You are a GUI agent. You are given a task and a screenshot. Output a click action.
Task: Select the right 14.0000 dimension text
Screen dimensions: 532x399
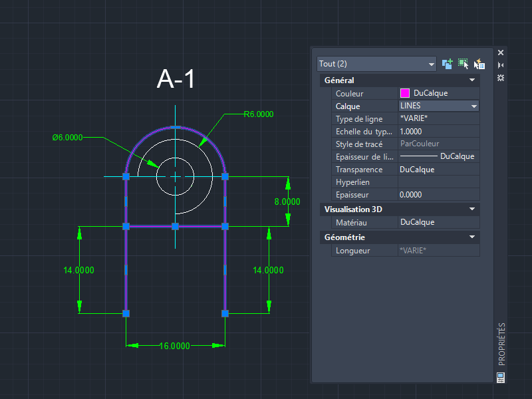coord(268,270)
